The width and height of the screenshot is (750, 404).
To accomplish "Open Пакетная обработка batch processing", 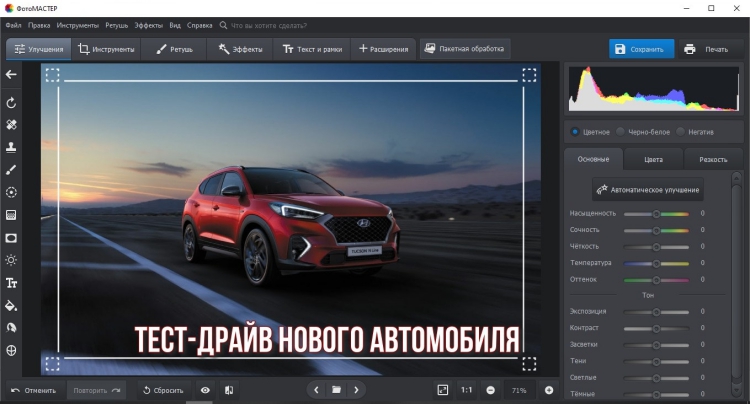I will pyautogui.click(x=465, y=49).
